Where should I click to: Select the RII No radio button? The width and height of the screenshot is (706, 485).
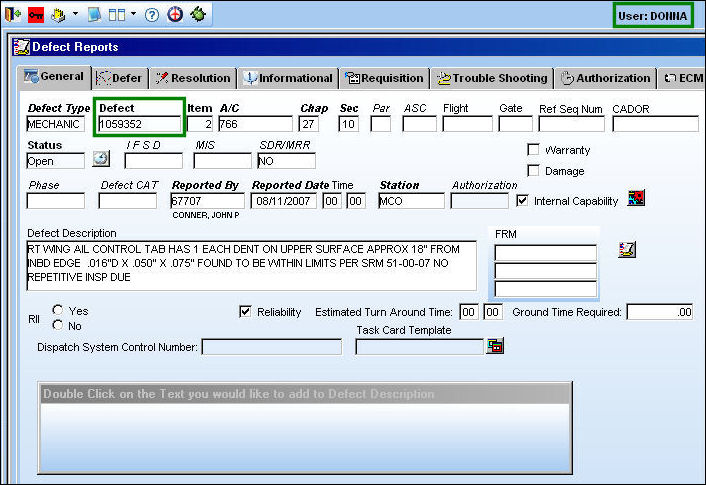[58, 325]
